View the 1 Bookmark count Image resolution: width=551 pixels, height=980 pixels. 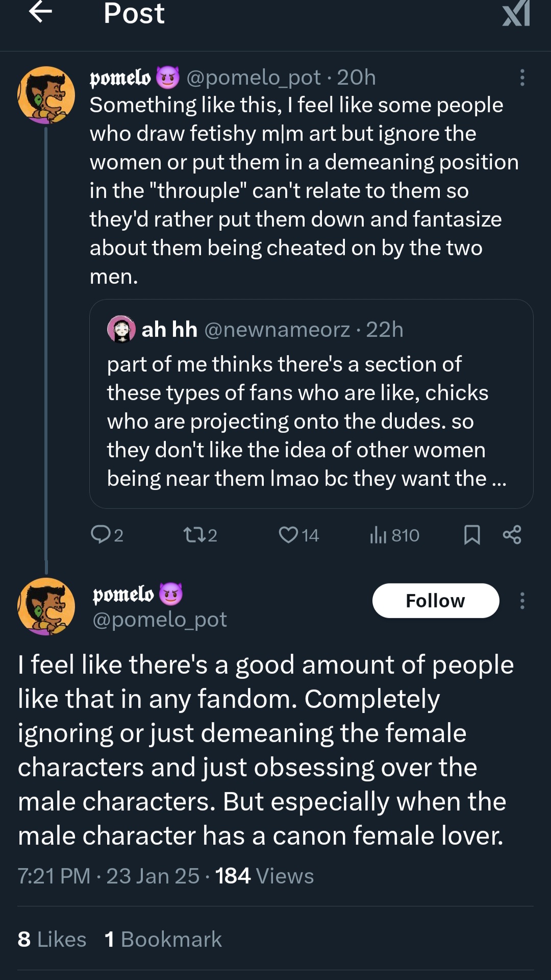[x=163, y=939]
